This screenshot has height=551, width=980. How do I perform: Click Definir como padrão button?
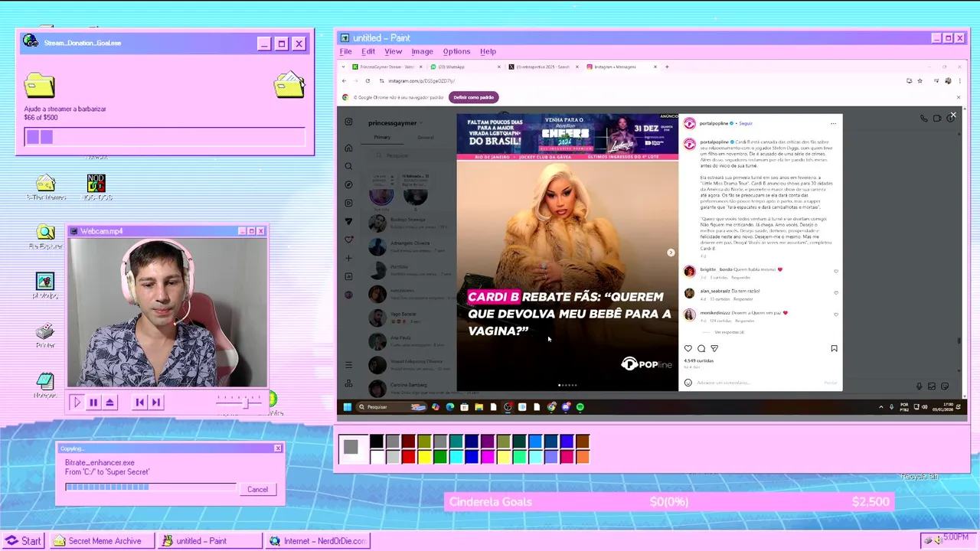pyautogui.click(x=474, y=97)
